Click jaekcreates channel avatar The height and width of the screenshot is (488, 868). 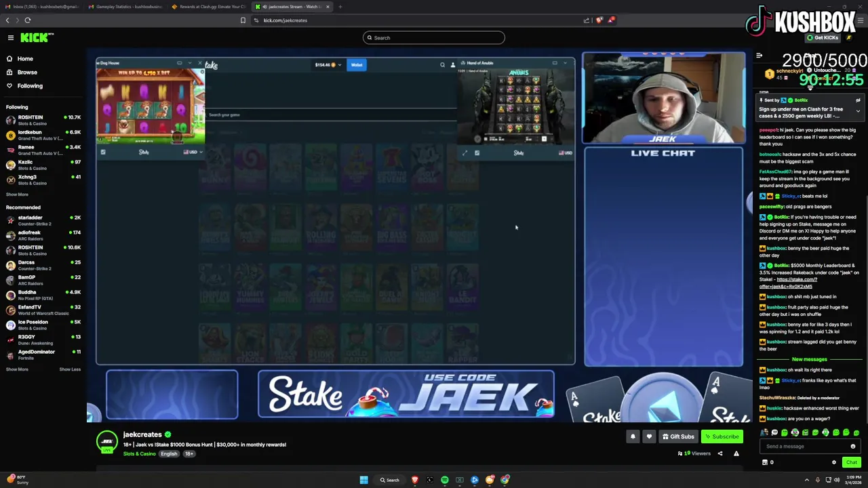click(x=106, y=442)
